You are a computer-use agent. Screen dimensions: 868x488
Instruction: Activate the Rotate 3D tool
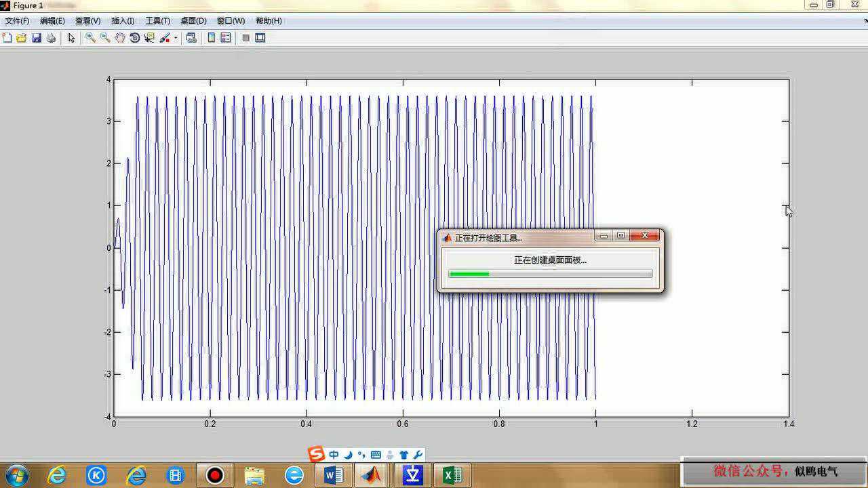coord(134,38)
